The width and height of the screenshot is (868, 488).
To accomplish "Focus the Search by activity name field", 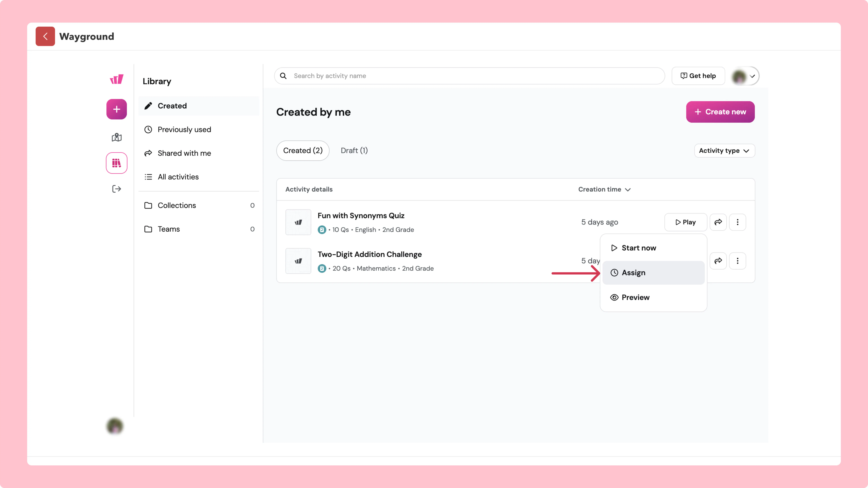I will pos(469,76).
